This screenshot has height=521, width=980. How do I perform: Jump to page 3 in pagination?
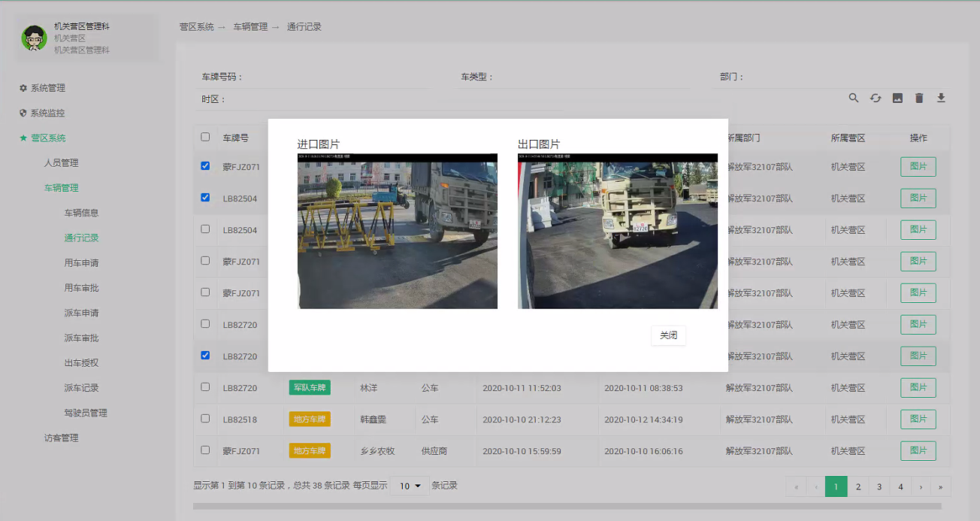879,486
